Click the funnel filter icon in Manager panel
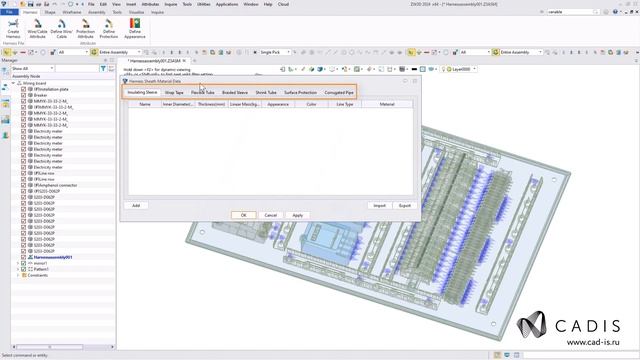The image size is (640, 360). (103, 69)
